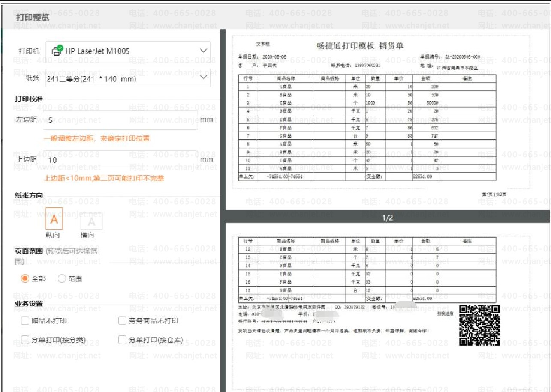Click the preview title 畅捷通打印模板 销货单
Image resolution: width=551 pixels, height=392 pixels.
(360, 46)
